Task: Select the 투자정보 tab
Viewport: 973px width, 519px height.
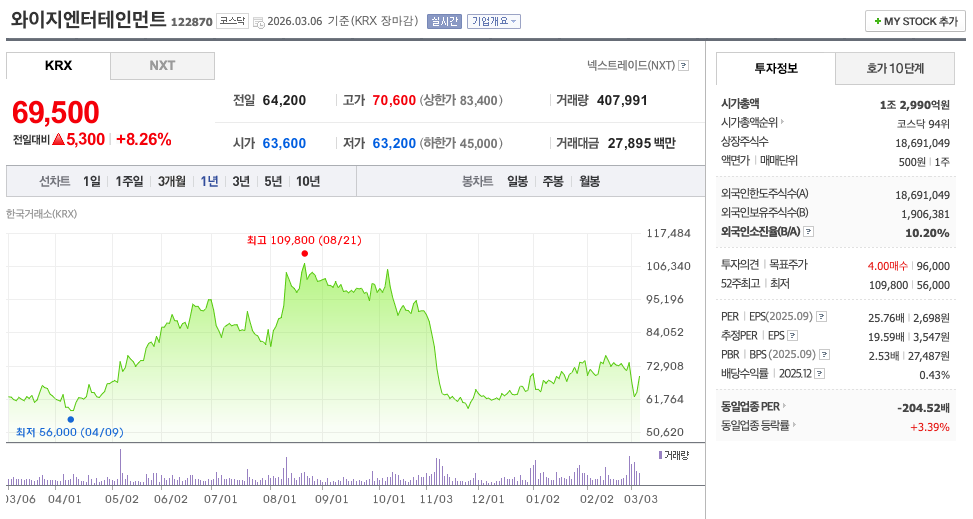Action: [x=776, y=68]
